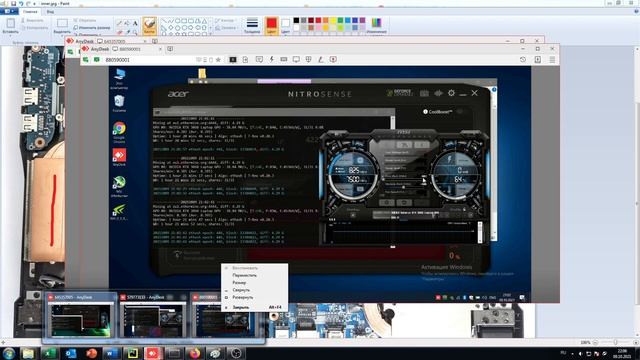640x360 pixels.
Task: Click the AnyDesk address field 880590001
Action: 149,60
